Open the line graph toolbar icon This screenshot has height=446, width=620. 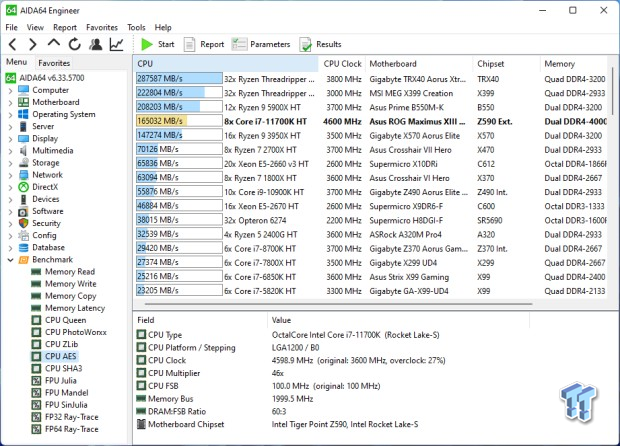tap(116, 44)
